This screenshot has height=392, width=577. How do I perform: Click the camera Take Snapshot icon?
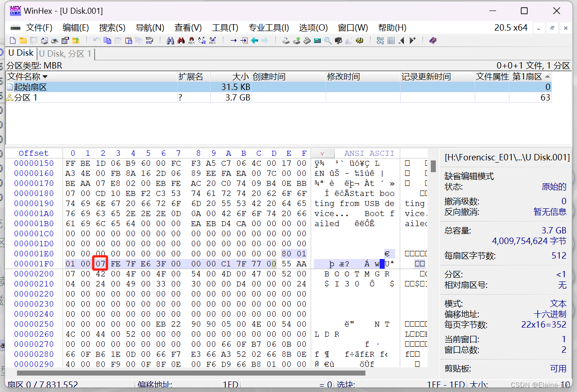point(338,41)
